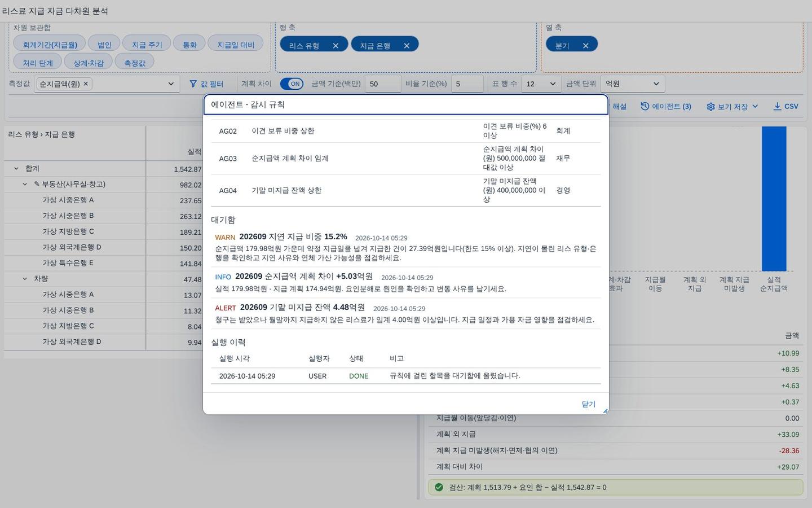
Task: Click the 상계·차감 dimension chip
Action: coord(89,62)
